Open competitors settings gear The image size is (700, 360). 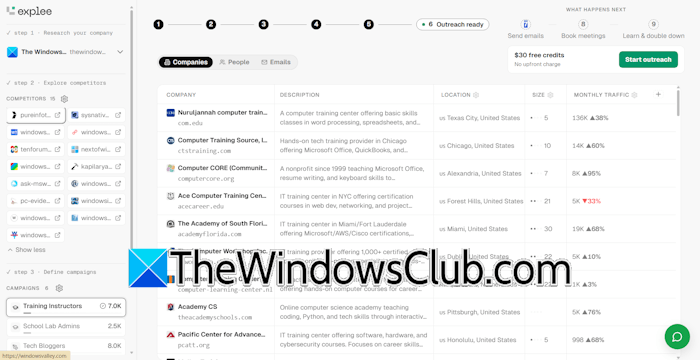64,99
